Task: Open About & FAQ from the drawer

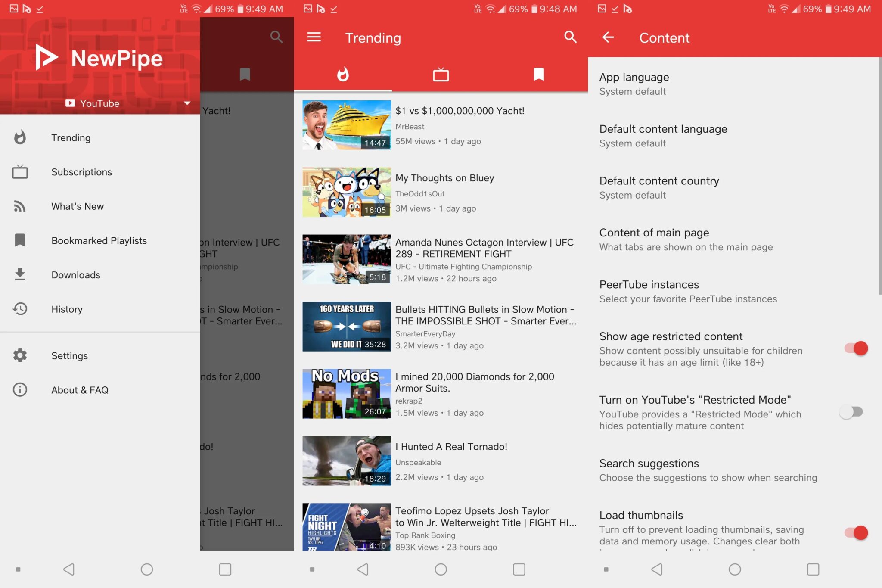Action: 80,389
